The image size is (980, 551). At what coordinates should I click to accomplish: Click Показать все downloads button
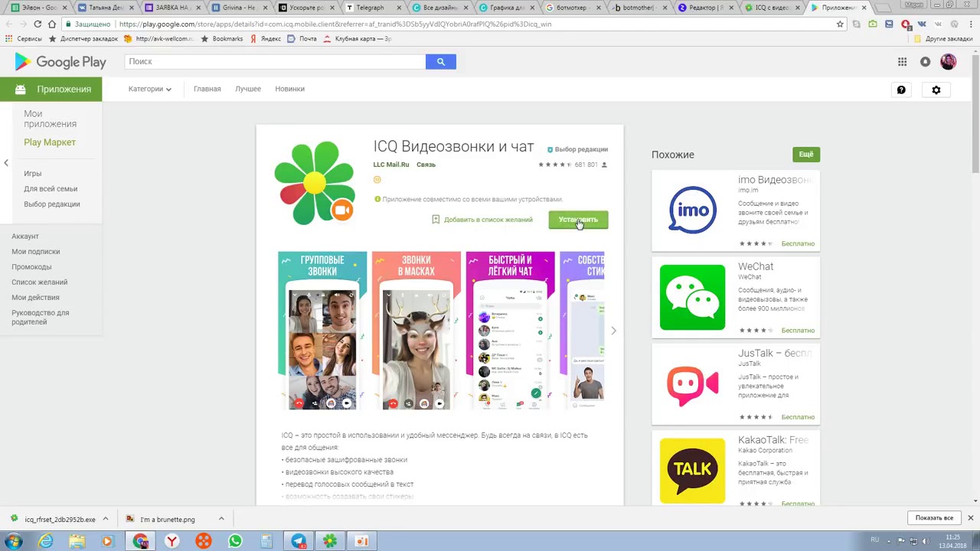point(934,518)
